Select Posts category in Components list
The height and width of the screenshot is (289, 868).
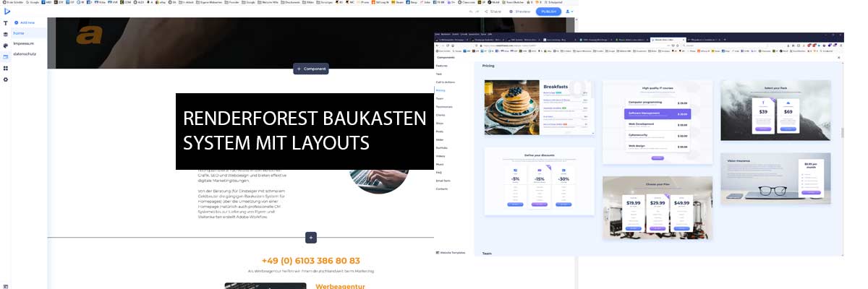440,131
